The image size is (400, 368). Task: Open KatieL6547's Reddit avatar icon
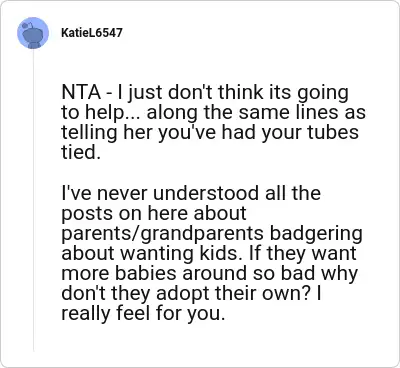tap(33, 33)
